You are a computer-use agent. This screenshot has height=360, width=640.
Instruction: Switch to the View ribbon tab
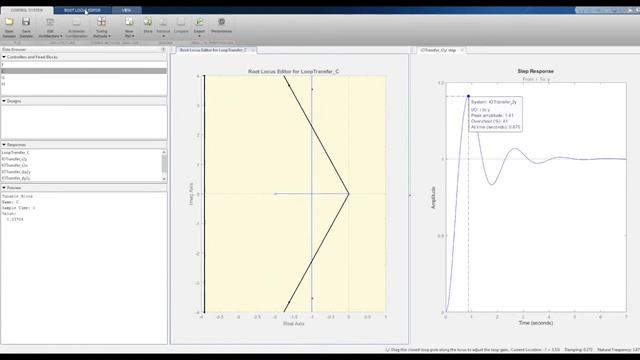pos(127,10)
